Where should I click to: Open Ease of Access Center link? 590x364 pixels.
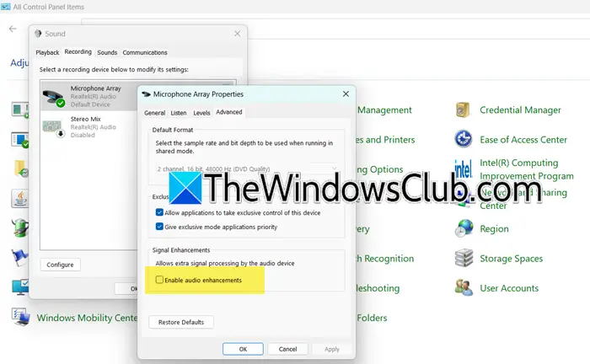coord(523,140)
